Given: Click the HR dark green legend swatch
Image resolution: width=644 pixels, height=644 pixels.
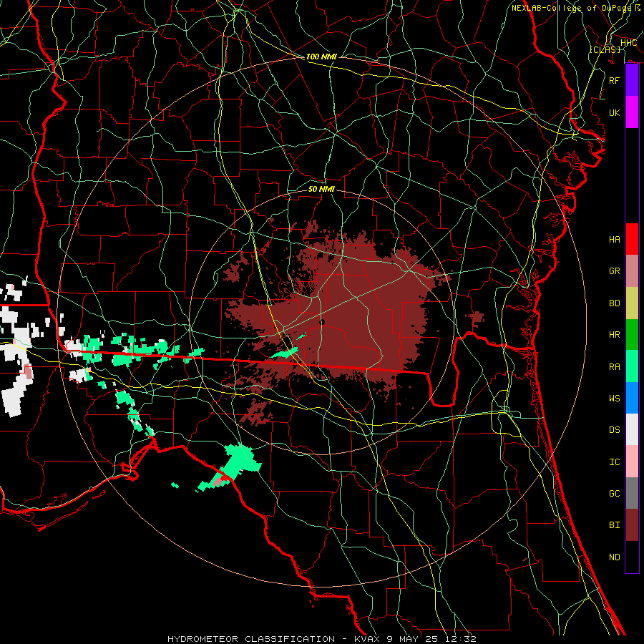Looking at the screenshot, I should click(x=632, y=335).
